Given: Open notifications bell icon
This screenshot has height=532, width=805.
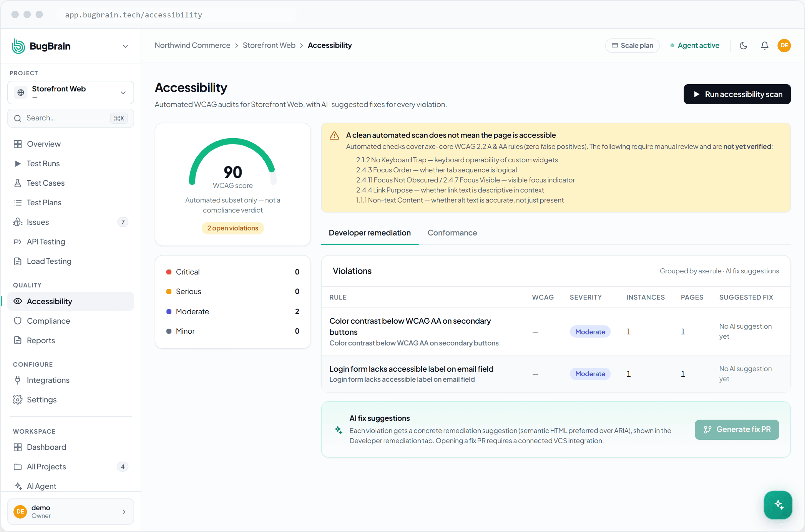Looking at the screenshot, I should (765, 46).
